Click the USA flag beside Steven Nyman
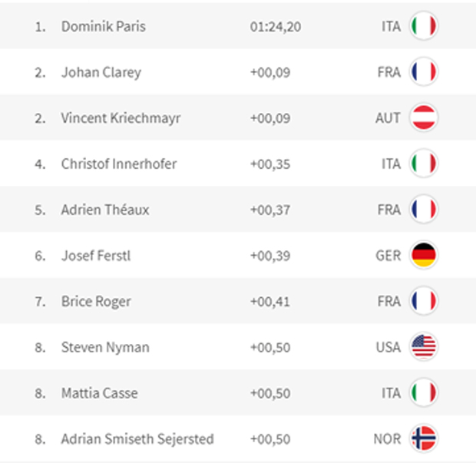Image resolution: width=476 pixels, height=463 pixels. pyautogui.click(x=424, y=347)
